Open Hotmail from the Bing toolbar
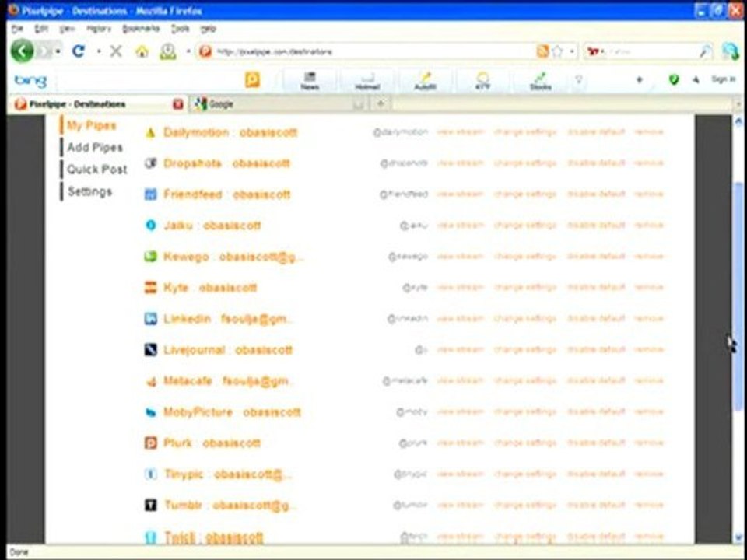747x560 pixels. pos(367,80)
